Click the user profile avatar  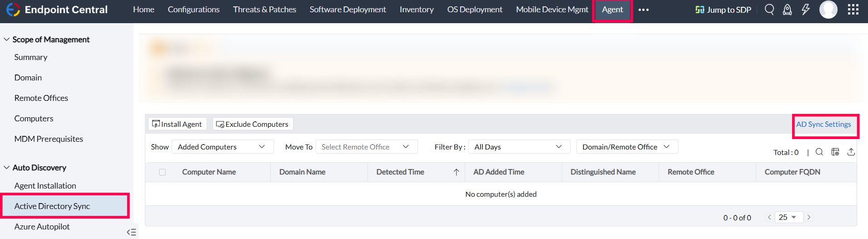828,10
